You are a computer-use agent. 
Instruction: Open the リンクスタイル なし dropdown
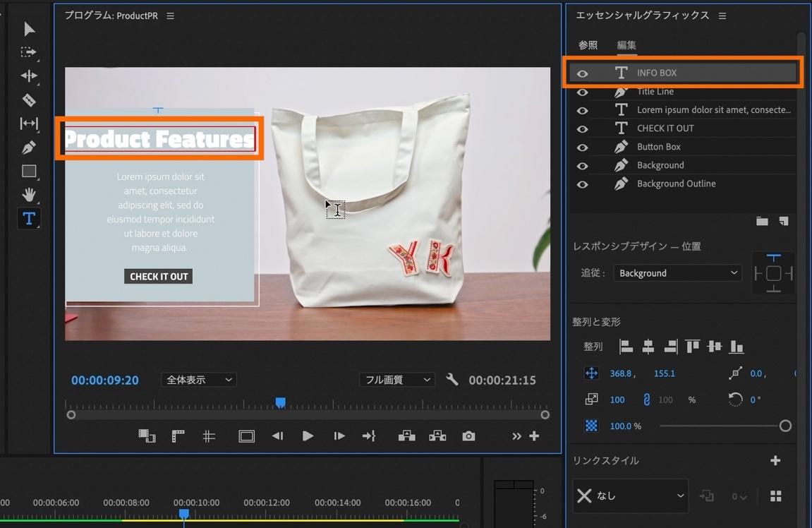click(630, 496)
